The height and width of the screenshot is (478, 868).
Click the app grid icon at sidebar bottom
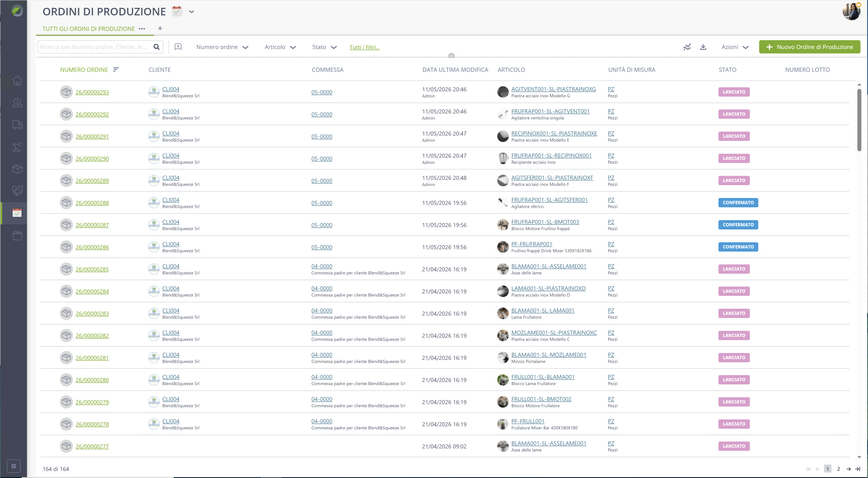(x=14, y=466)
